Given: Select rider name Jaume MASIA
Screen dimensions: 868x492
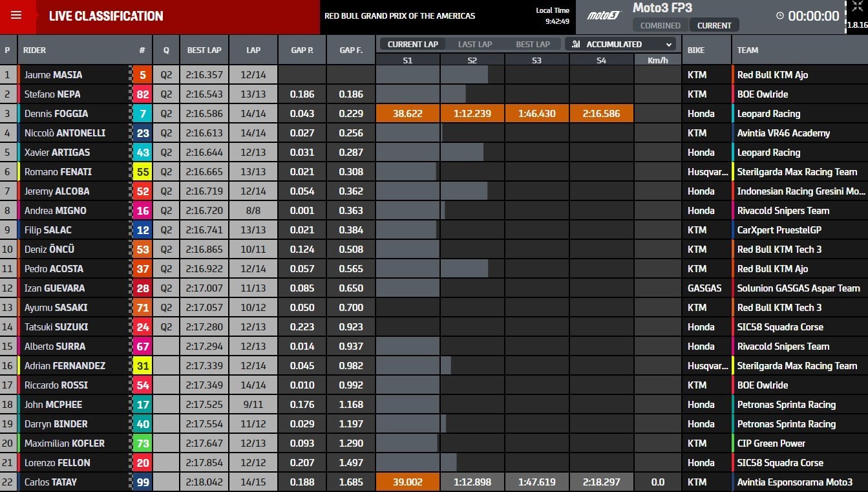Looking at the screenshot, I should coord(53,74).
